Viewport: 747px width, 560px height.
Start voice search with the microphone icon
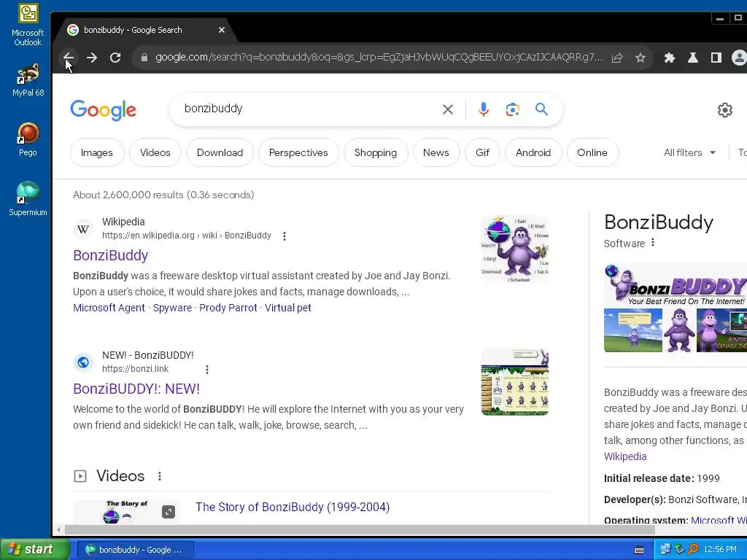pyautogui.click(x=484, y=109)
